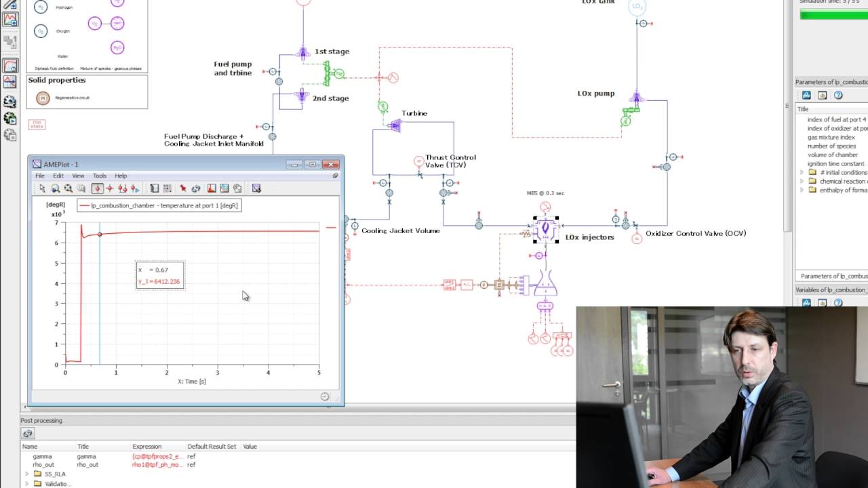
Task: Click the blue help question mark in Parameters panel
Action: click(838, 96)
